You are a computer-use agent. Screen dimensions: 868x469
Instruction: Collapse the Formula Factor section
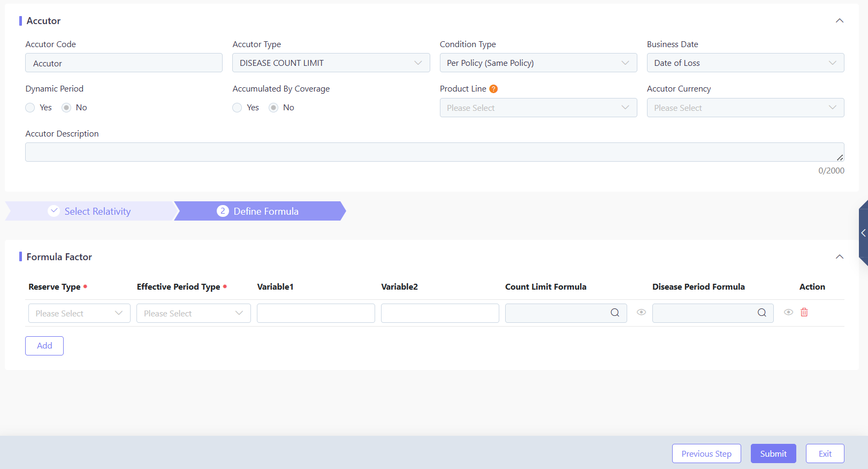tap(840, 257)
